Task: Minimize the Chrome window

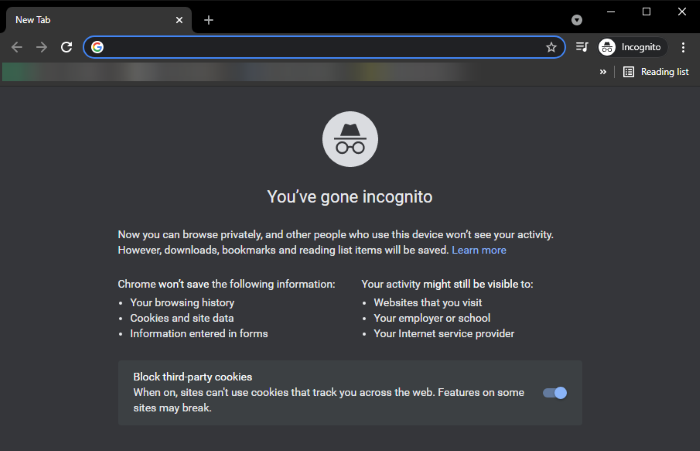Action: click(x=611, y=12)
